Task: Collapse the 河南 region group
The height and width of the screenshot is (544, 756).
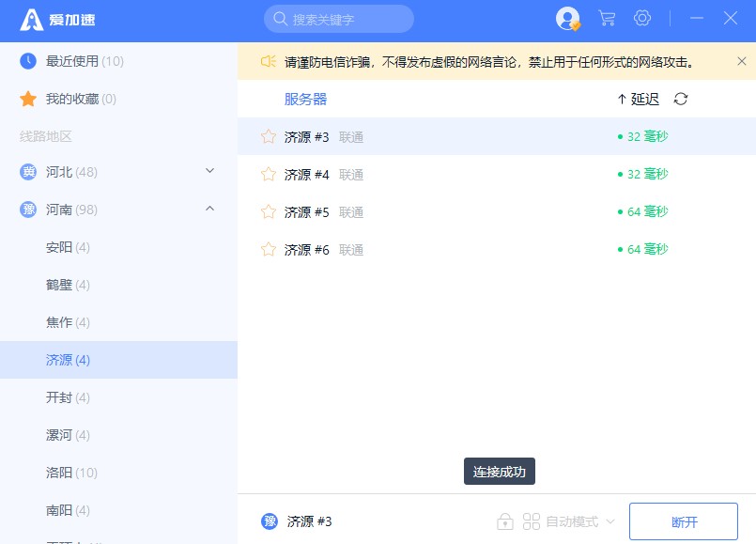Action: pyautogui.click(x=209, y=209)
